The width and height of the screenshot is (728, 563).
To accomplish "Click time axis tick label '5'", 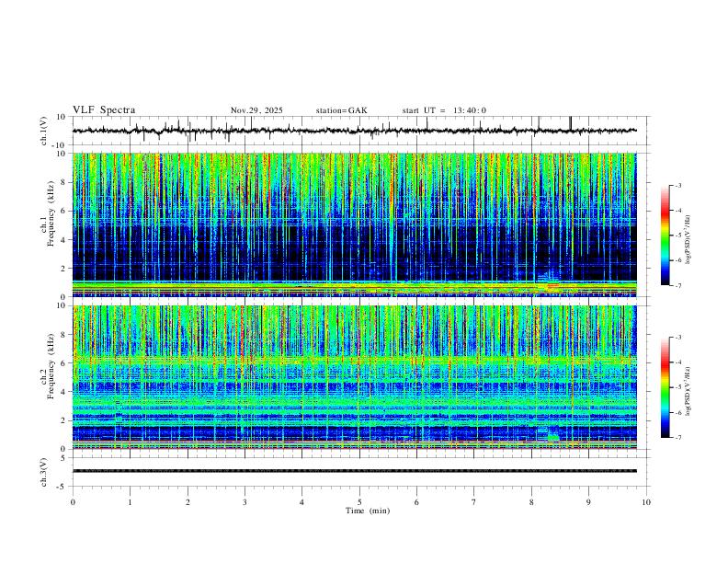I will coord(359,502).
